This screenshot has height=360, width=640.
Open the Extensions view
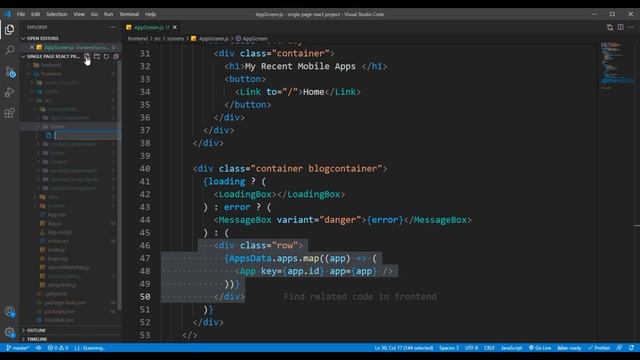coord(9,113)
